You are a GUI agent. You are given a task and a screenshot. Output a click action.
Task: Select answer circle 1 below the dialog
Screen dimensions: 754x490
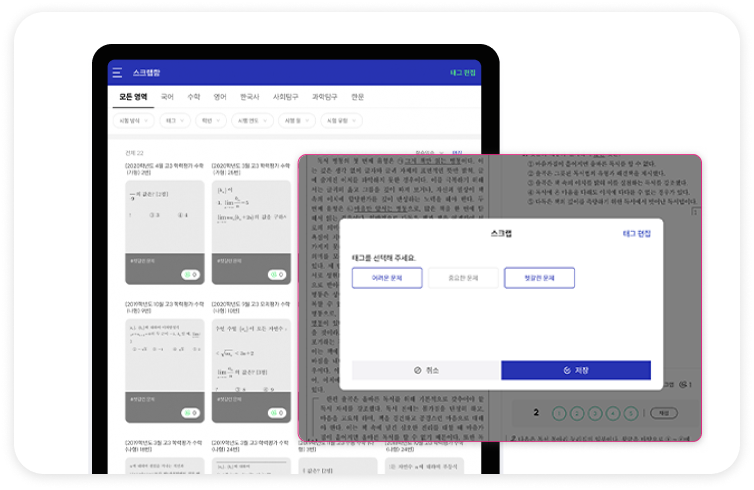(558, 413)
